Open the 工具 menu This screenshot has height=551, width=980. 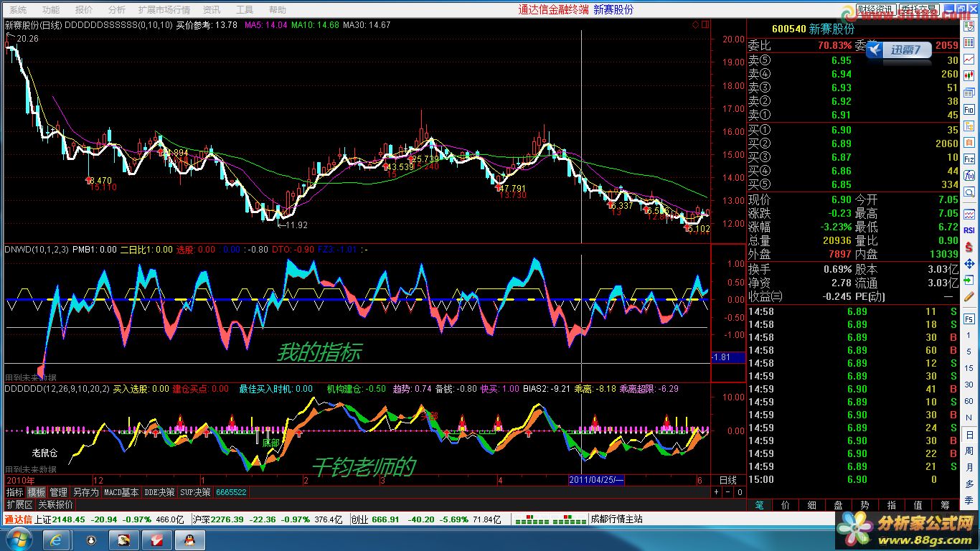[x=245, y=10]
